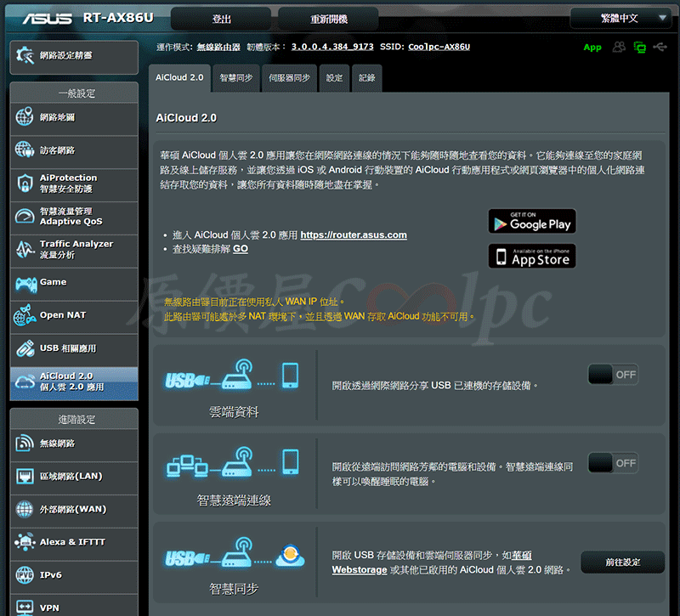Image resolution: width=680 pixels, height=616 pixels.
Task: Click the Game gamepad icon in sidebar
Action: 25,283
